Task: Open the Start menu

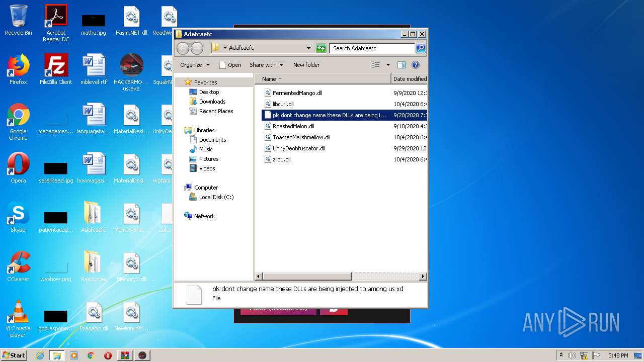Action: tap(14, 355)
